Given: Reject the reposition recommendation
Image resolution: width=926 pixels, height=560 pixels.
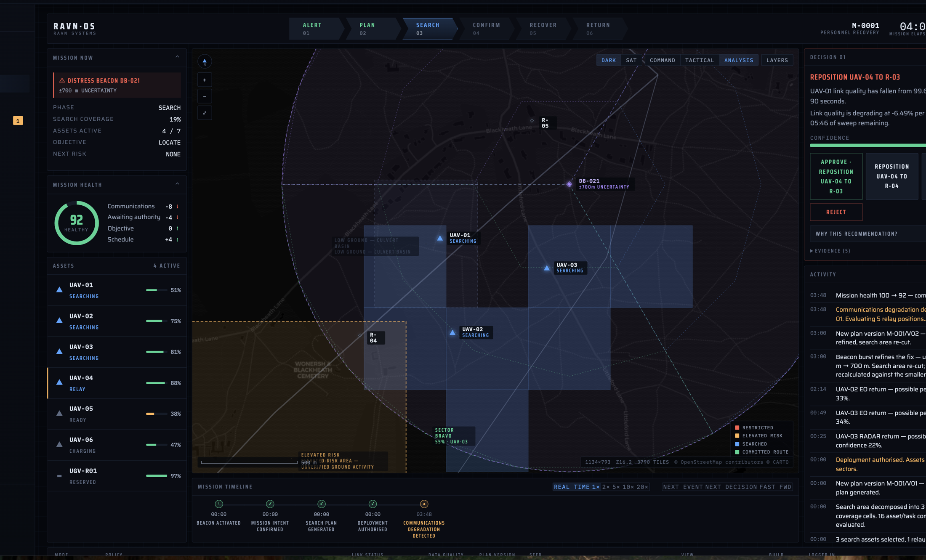Looking at the screenshot, I should (x=836, y=212).
